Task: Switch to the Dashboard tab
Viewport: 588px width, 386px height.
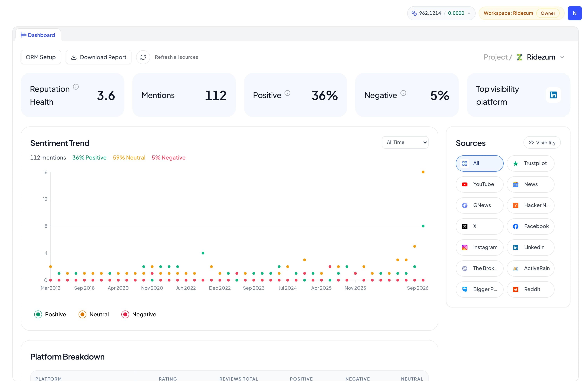Action: (x=38, y=35)
